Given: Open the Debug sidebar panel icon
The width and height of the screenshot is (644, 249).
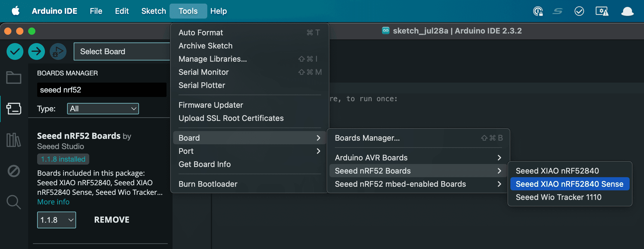Looking at the screenshot, I should point(14,171).
